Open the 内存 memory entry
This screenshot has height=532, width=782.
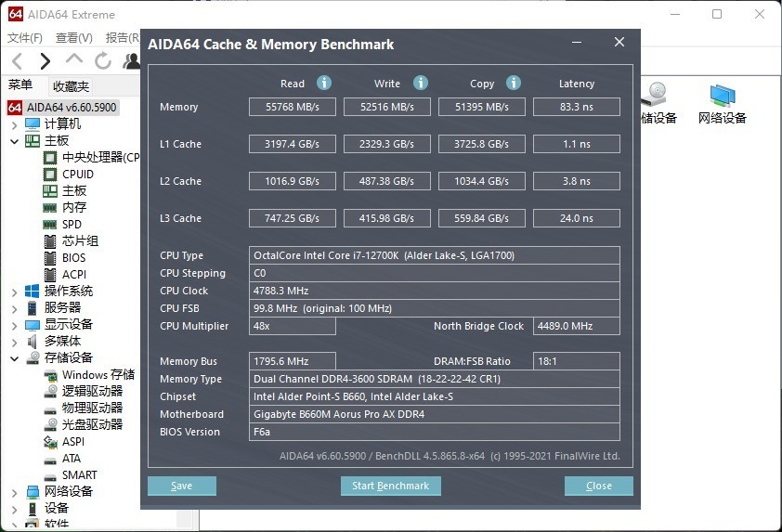[74, 207]
